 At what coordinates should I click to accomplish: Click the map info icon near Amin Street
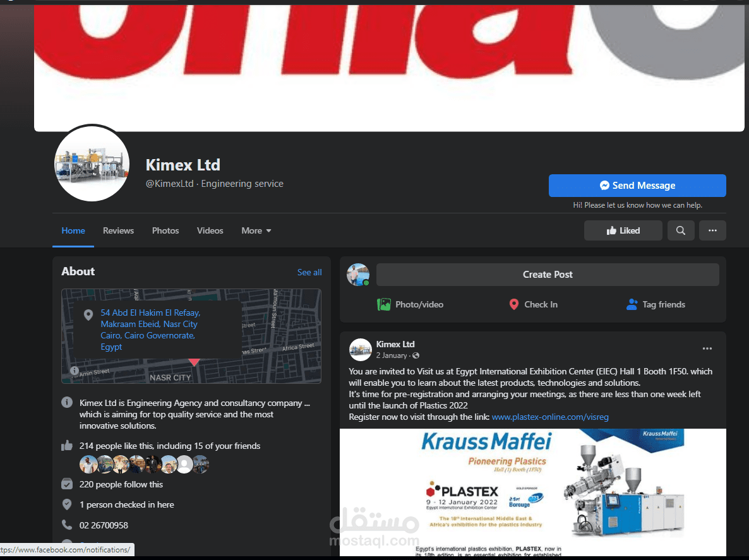click(x=75, y=371)
